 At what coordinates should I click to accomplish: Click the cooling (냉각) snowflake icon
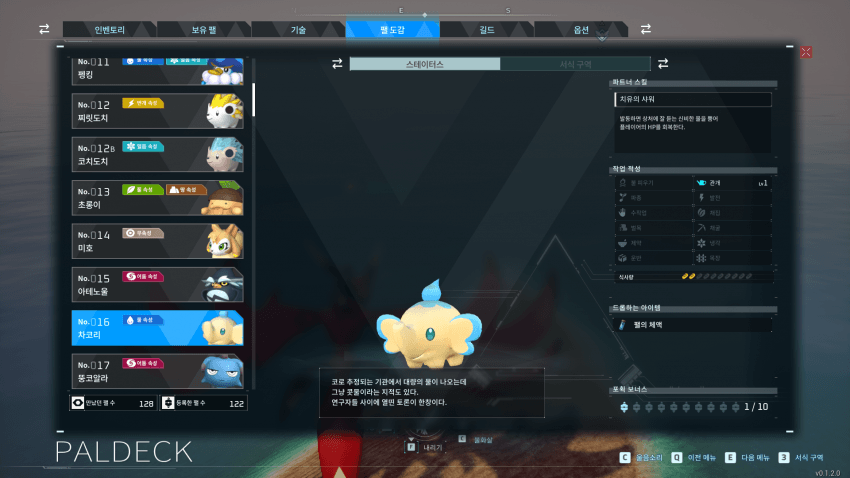[701, 243]
